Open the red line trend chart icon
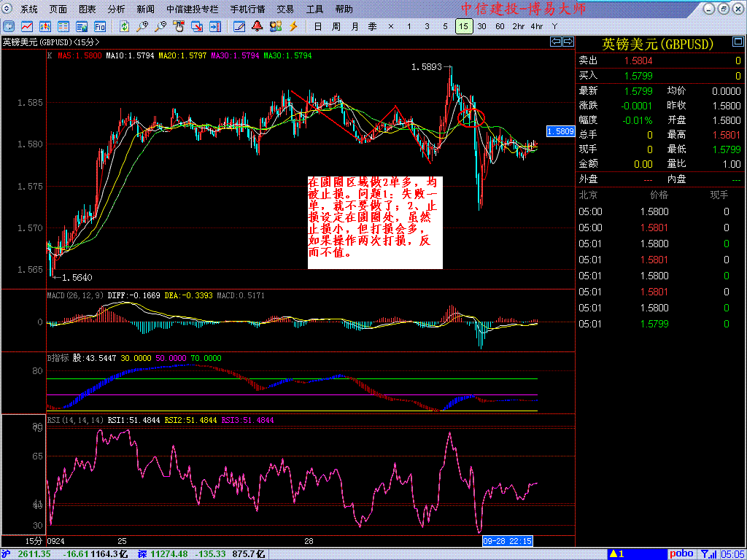Viewport: 747px width, 560px height. click(x=27, y=27)
